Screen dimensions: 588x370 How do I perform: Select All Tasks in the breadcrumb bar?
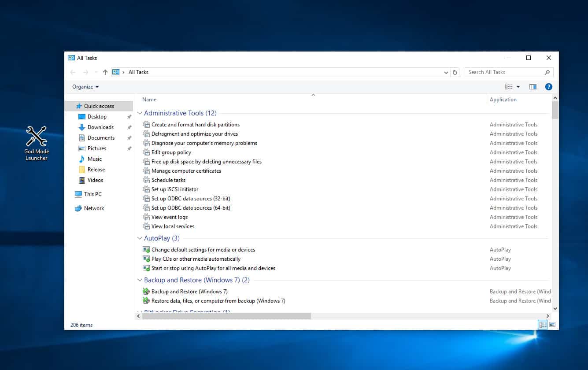[x=138, y=72]
